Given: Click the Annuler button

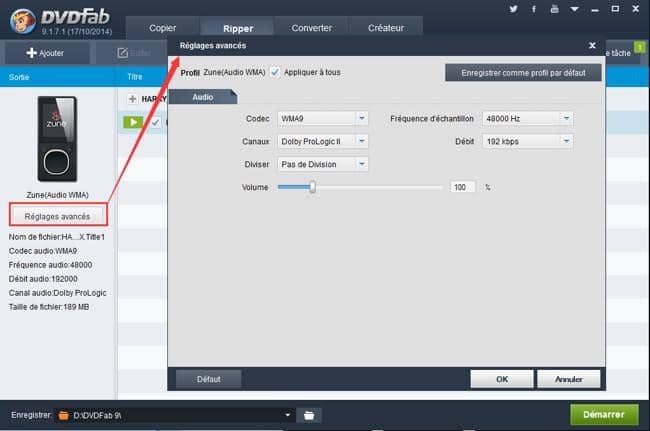Looking at the screenshot, I should pyautogui.click(x=569, y=379).
